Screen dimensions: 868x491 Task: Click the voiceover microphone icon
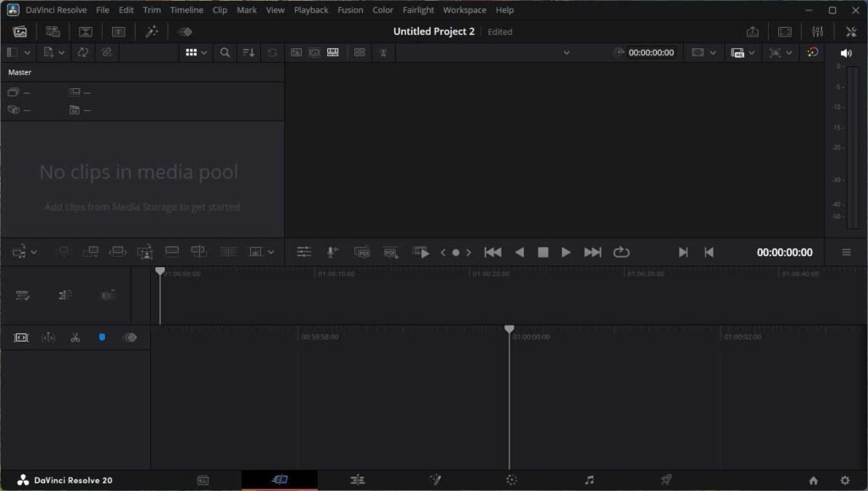pyautogui.click(x=332, y=252)
